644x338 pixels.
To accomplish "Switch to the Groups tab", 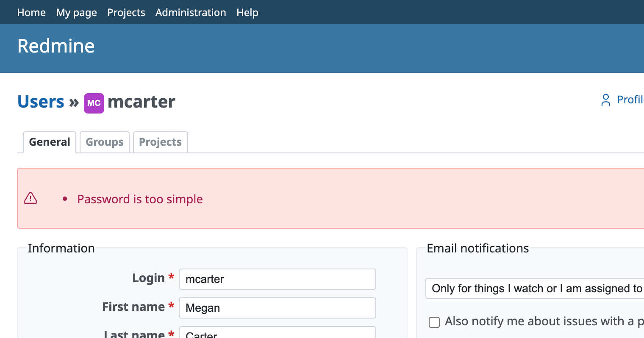I will point(105,142).
